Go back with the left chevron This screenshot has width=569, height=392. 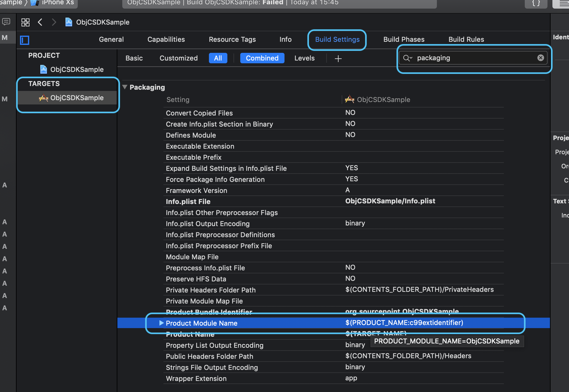coord(40,22)
